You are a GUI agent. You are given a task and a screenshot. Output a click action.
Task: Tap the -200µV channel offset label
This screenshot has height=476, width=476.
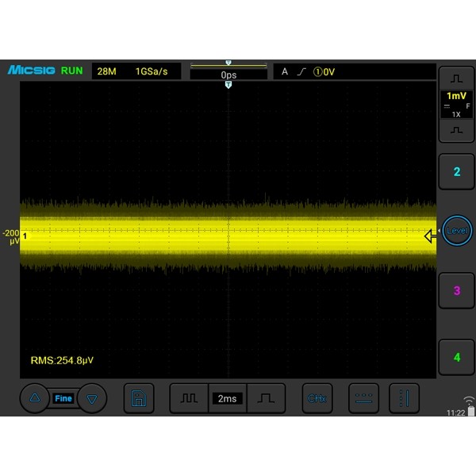(11, 236)
